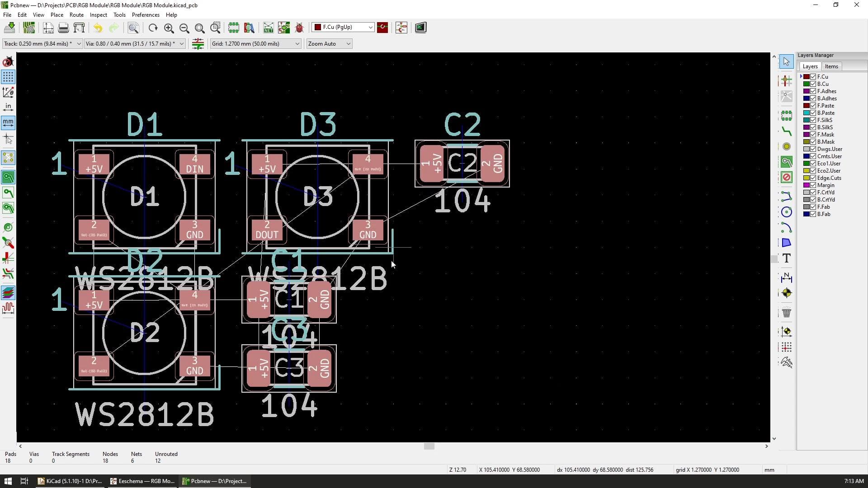Image resolution: width=868 pixels, height=488 pixels.
Task: Open the Load Netlist tool
Action: (268, 28)
